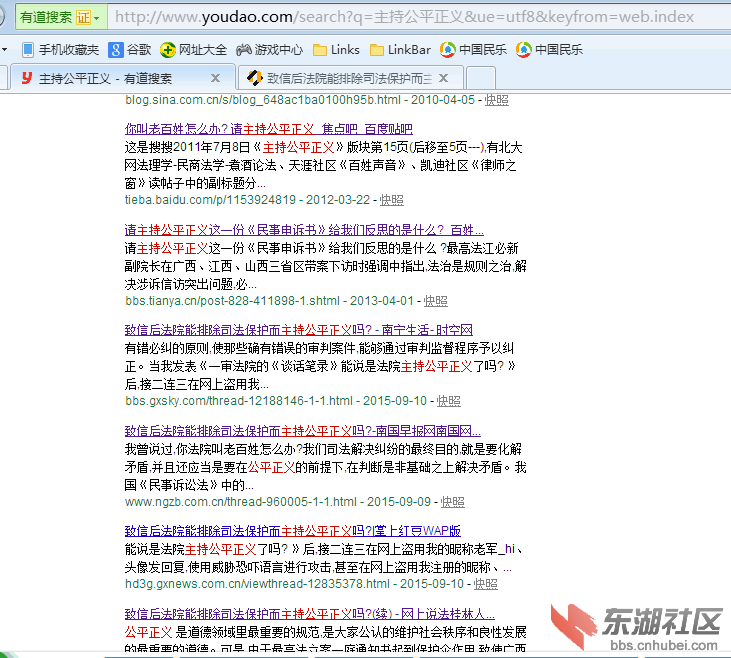Open the LinkBar bookmarks folder
731x658 pixels.
400,49
